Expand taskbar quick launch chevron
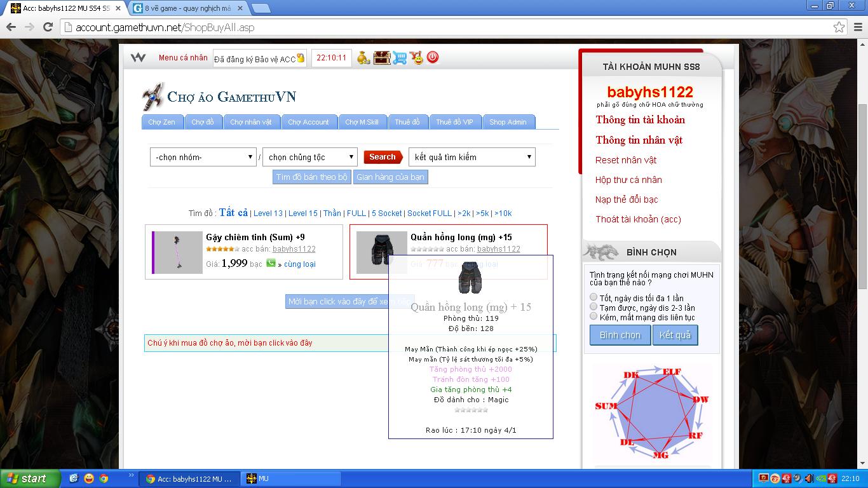Image resolution: width=868 pixels, height=488 pixels. pyautogui.click(x=132, y=475)
